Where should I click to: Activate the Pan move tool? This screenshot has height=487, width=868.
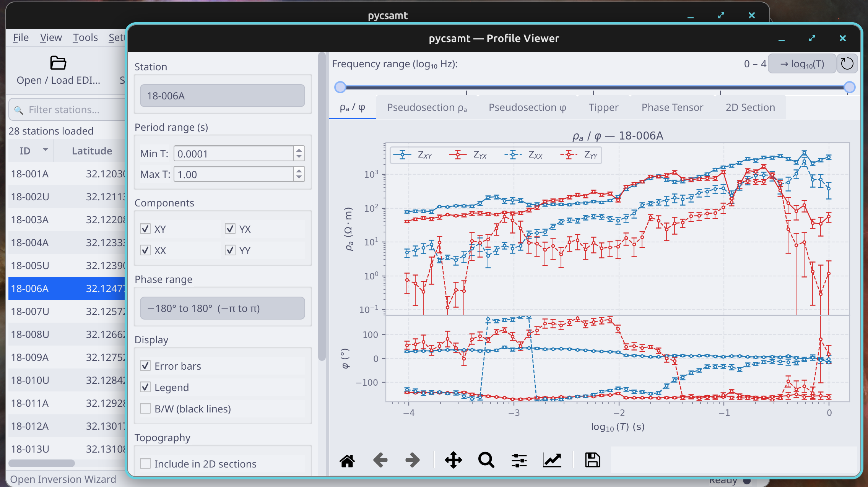(454, 460)
